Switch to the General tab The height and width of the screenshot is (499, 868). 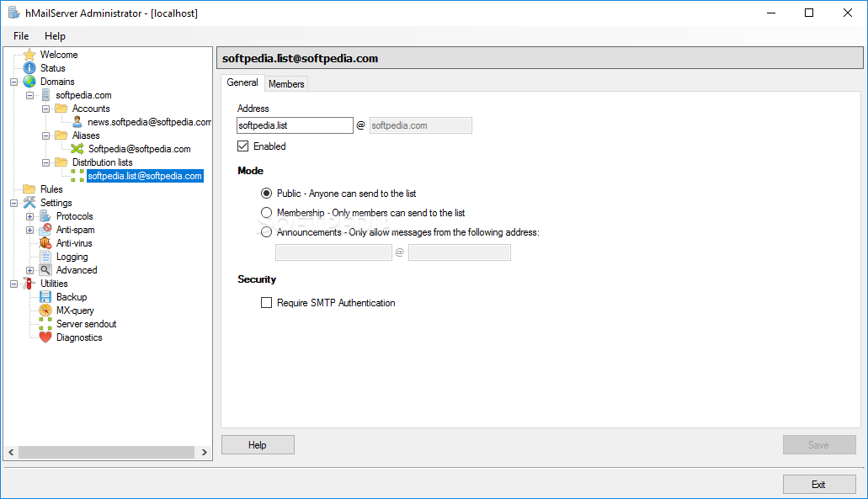(242, 82)
